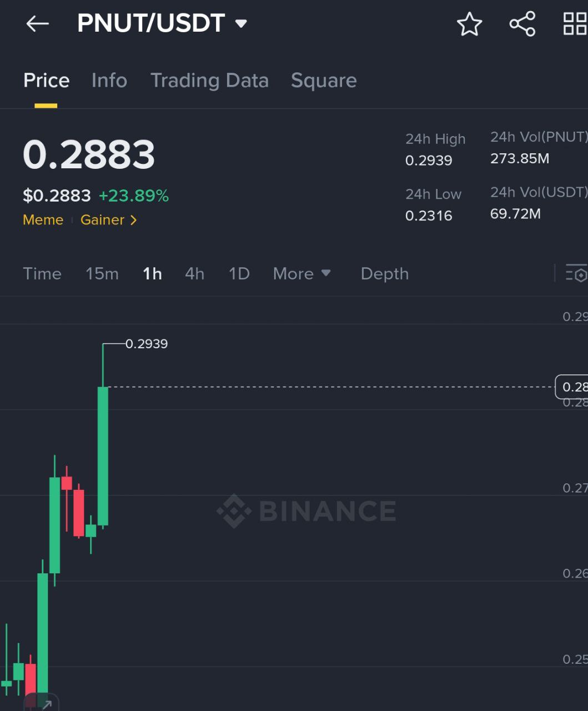The height and width of the screenshot is (711, 588).
Task: Tap the 0.2939 value under 24h High
Action: pyautogui.click(x=429, y=161)
